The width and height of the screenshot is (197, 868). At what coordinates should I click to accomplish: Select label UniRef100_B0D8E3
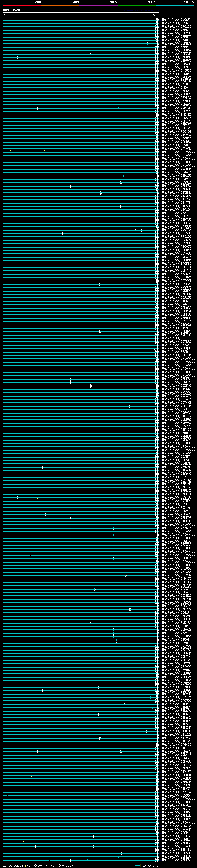pyautogui.click(x=176, y=115)
